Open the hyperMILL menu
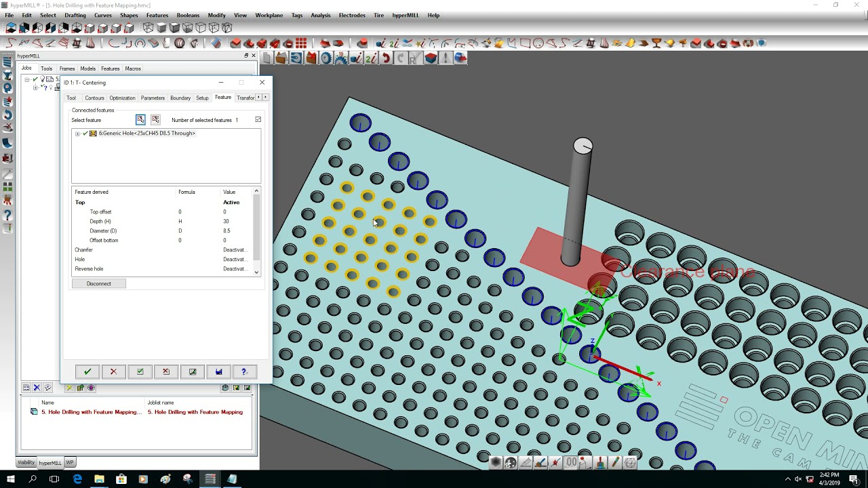 coord(406,15)
